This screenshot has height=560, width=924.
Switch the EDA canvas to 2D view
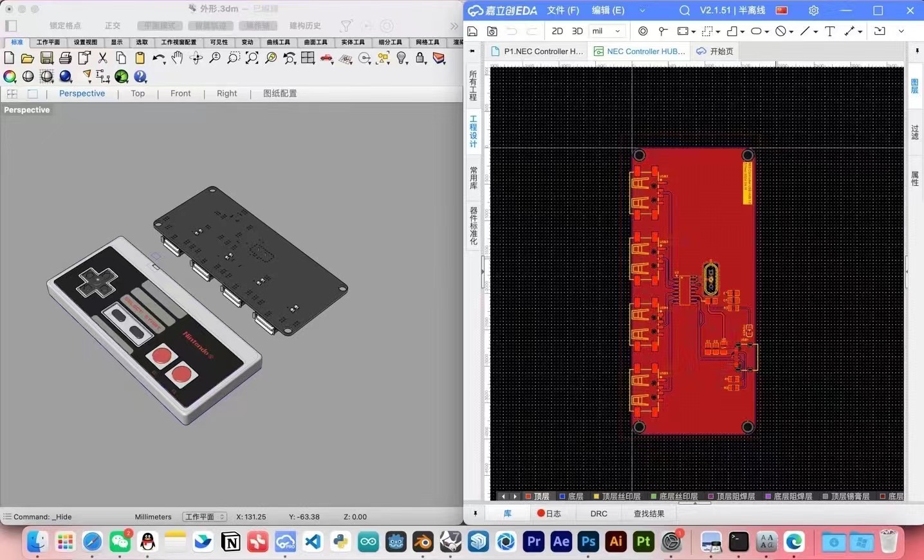pyautogui.click(x=557, y=31)
